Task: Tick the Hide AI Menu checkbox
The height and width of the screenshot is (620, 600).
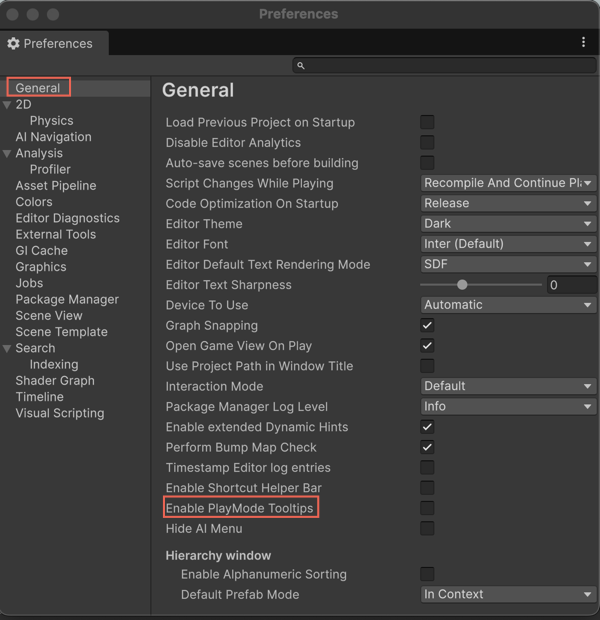Action: click(x=427, y=528)
